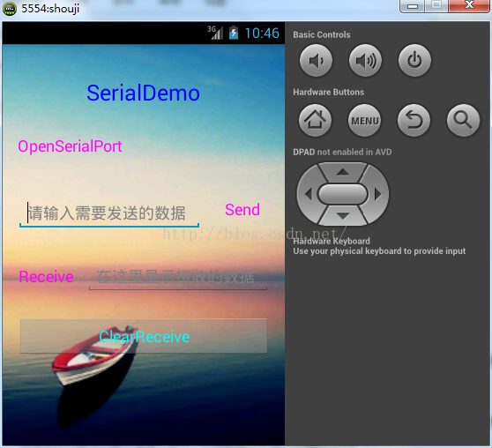Viewport: 492px width, 448px height.
Task: Tap the ClearReceive button
Action: pyautogui.click(x=144, y=336)
